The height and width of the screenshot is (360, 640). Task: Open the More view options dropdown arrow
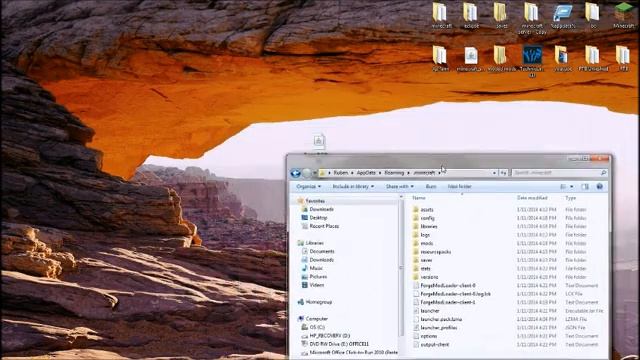pos(571,187)
